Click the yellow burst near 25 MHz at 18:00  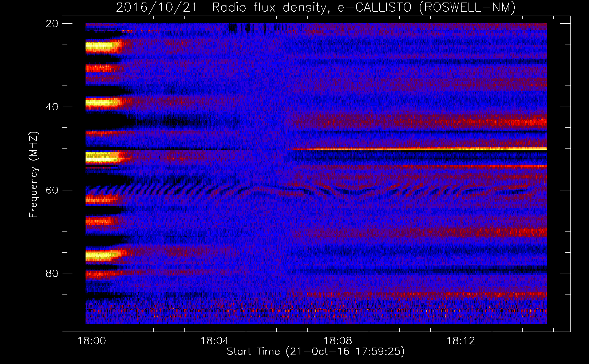click(104, 46)
